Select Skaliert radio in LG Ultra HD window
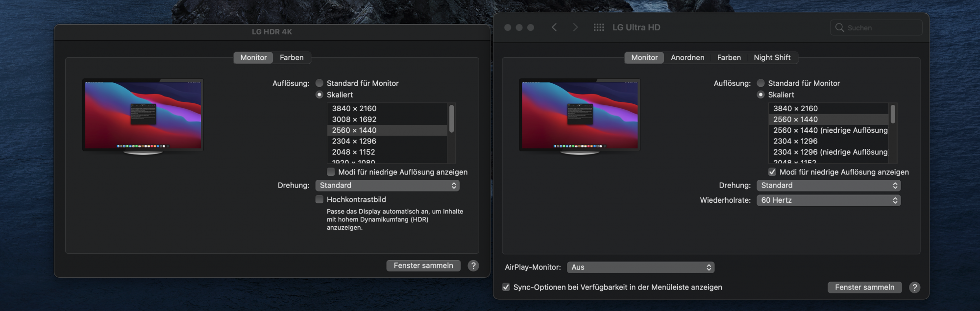This screenshot has width=980, height=311. pos(761,95)
